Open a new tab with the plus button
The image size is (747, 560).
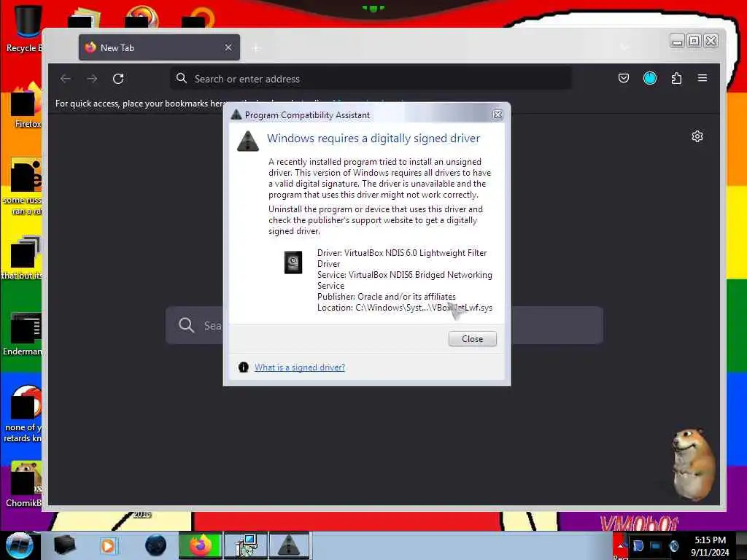coord(256,48)
